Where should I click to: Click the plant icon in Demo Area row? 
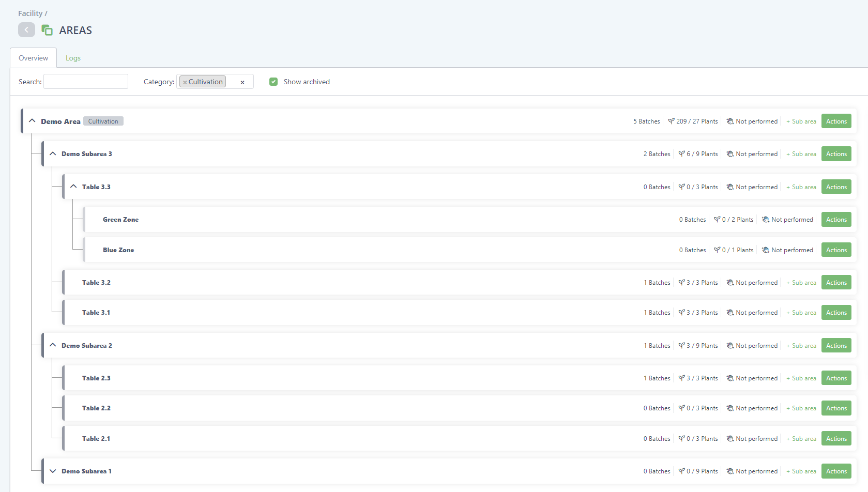click(x=671, y=121)
